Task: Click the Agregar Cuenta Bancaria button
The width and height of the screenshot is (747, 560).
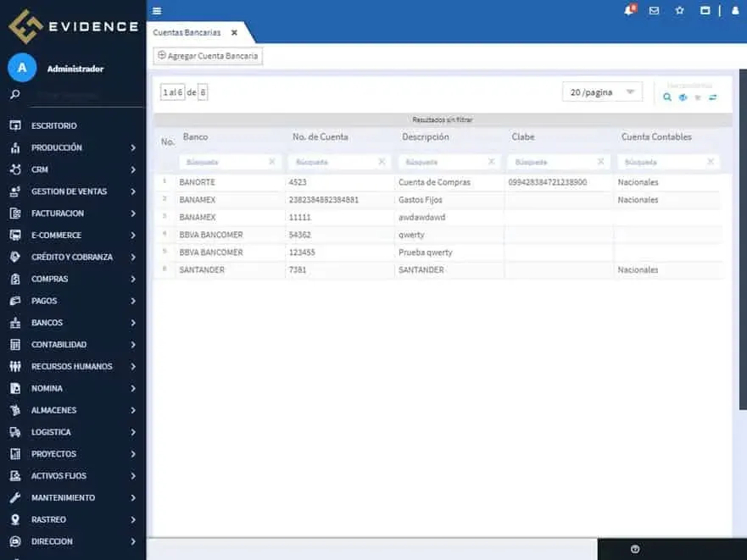Action: point(207,56)
